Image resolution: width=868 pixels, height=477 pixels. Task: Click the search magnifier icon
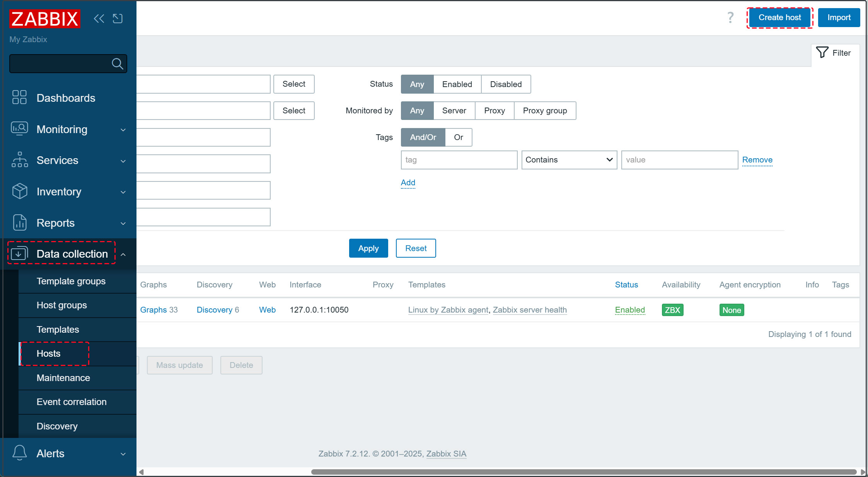(x=117, y=63)
